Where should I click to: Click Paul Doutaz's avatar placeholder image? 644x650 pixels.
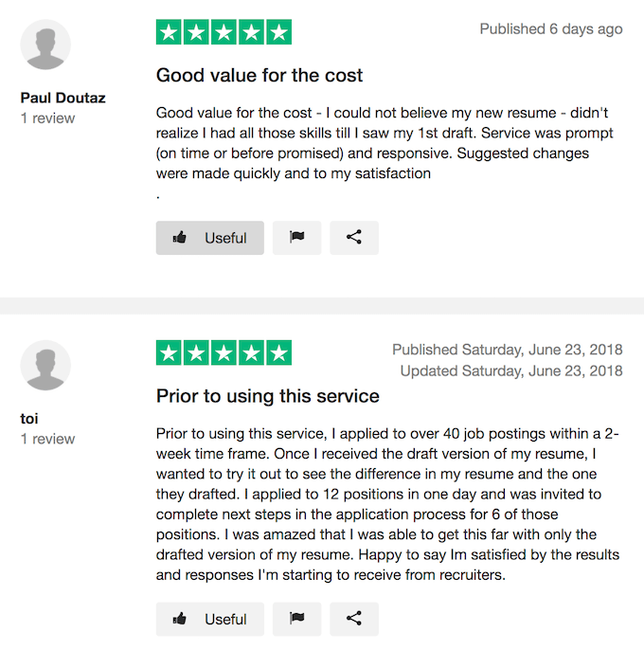pyautogui.click(x=45, y=44)
